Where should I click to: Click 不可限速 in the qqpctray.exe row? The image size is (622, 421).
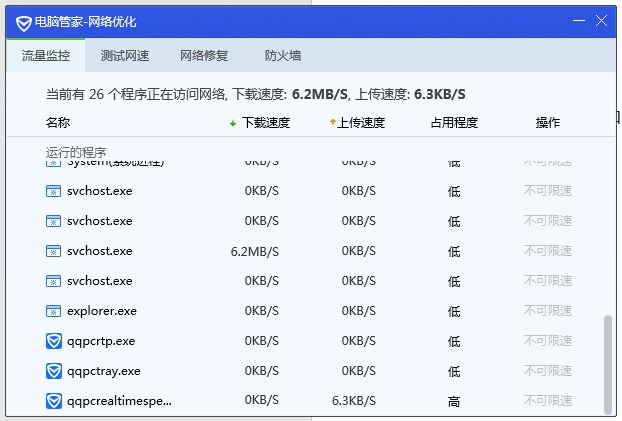click(x=548, y=371)
